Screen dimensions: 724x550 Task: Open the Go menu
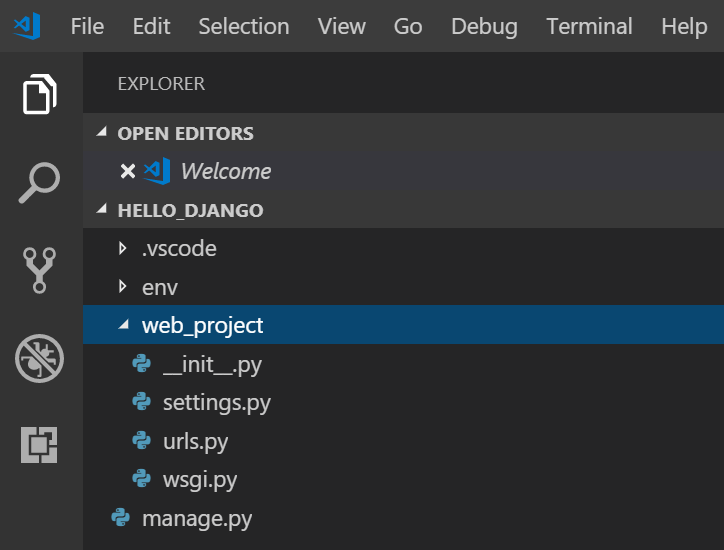[408, 26]
